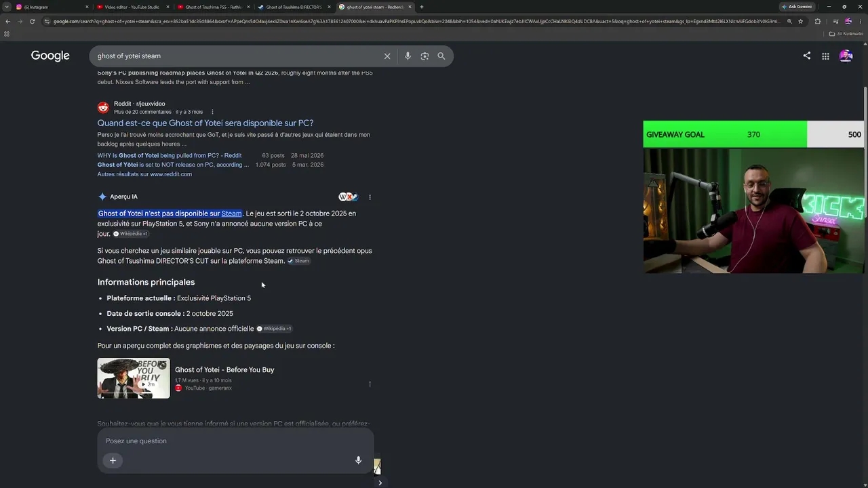Click the 'Wikipédia +1' source chip after 'jour.'
This screenshot has width=868, height=488.
pos(130,234)
